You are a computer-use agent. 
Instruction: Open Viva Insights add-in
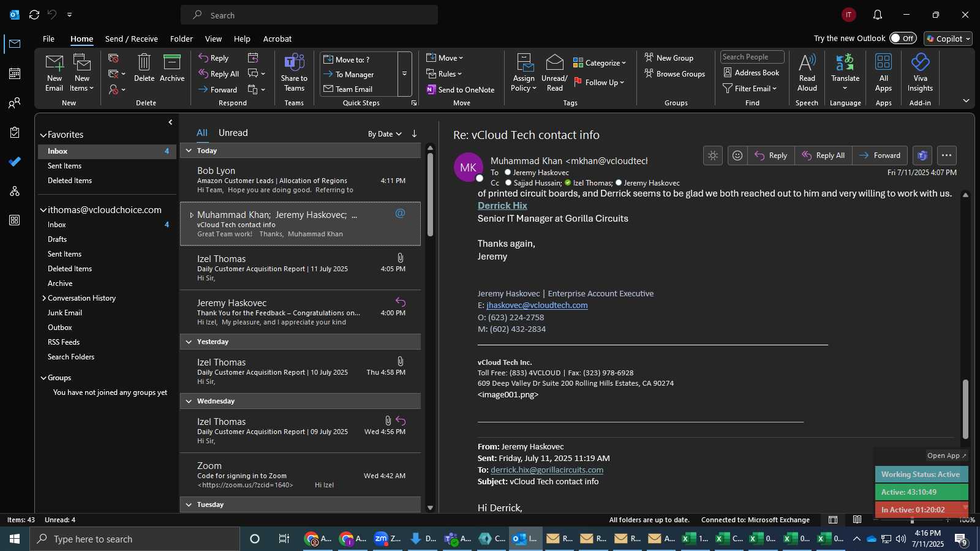click(920, 72)
